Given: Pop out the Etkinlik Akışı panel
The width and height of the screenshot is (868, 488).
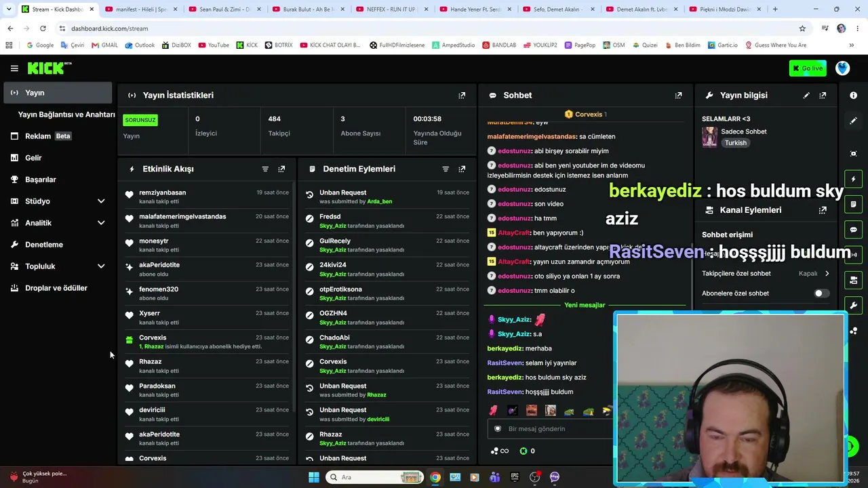Looking at the screenshot, I should (281, 169).
